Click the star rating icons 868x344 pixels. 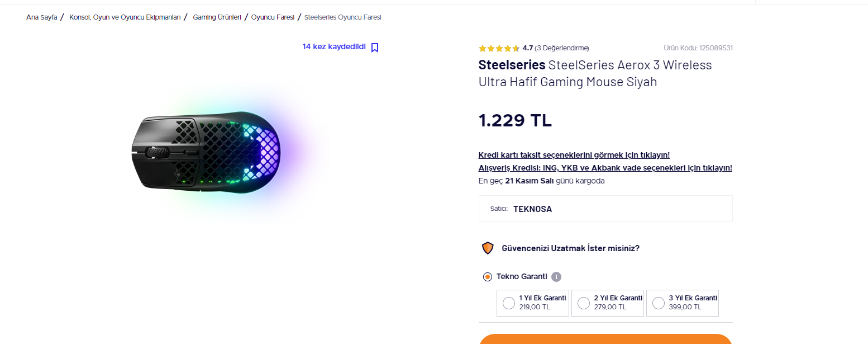(x=499, y=48)
